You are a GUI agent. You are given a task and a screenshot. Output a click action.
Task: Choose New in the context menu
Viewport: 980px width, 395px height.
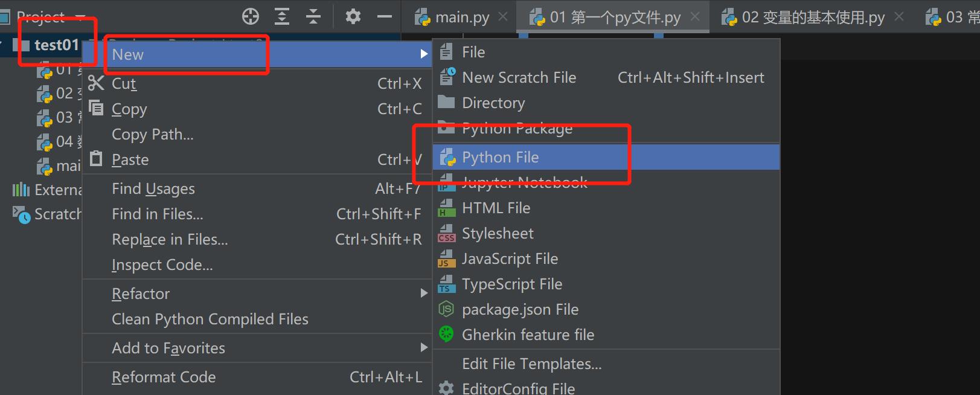coord(257,54)
